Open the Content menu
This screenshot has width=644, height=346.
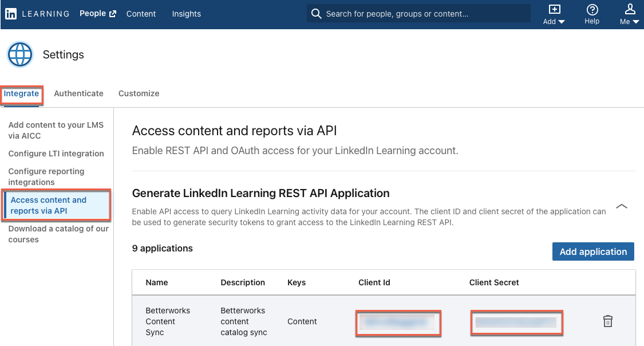[141, 13]
